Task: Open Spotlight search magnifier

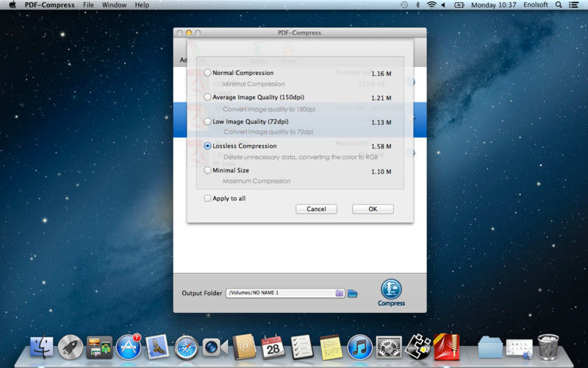Action: point(559,5)
